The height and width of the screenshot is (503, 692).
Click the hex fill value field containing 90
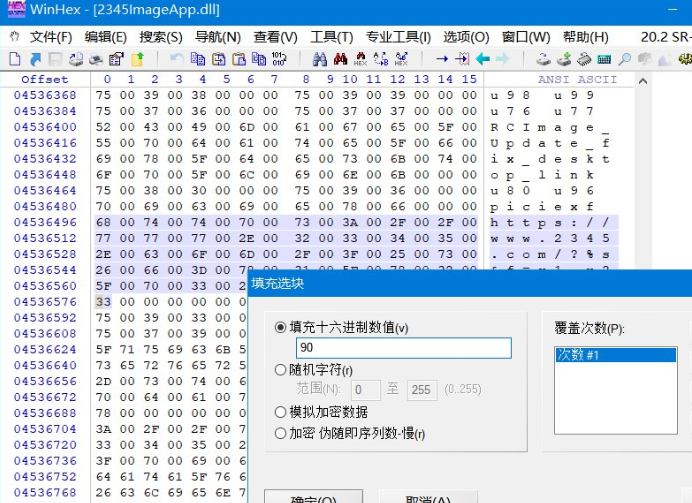point(403,348)
